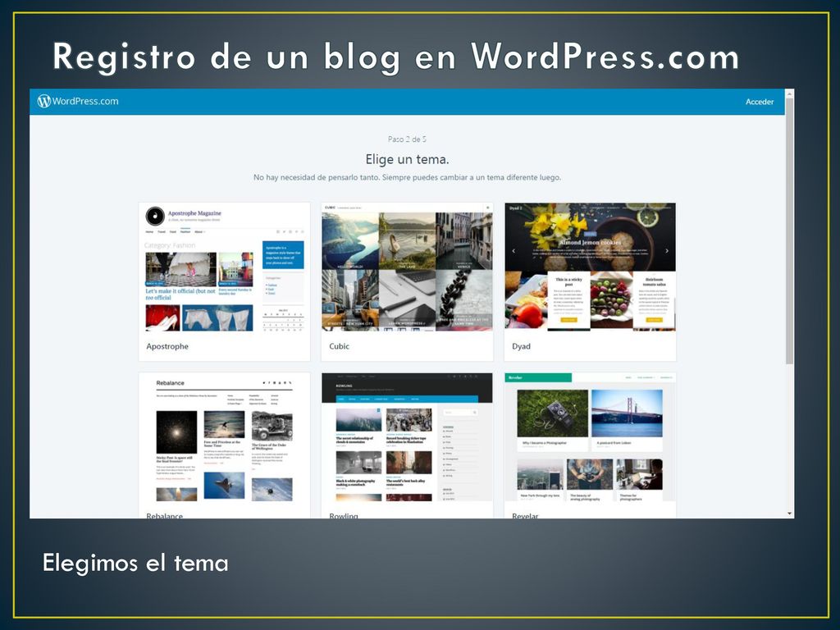Click the Dyad theme name label
This screenshot has width=840, height=630.
(521, 347)
